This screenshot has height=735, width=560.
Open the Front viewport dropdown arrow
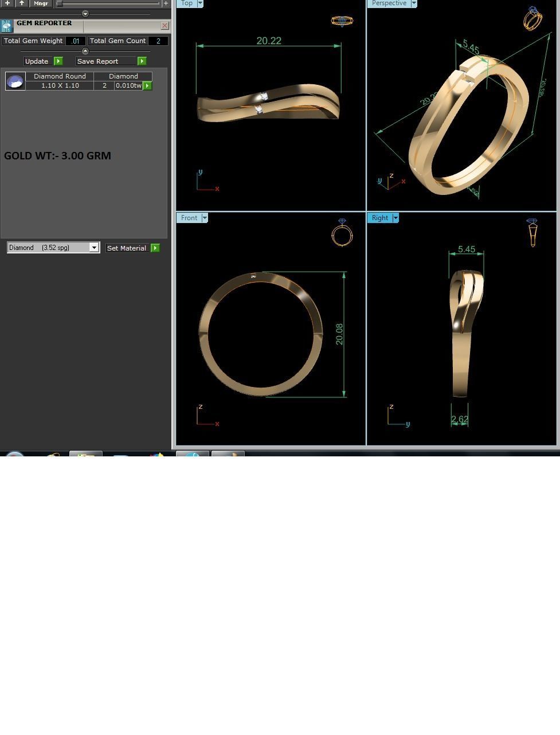pos(205,218)
